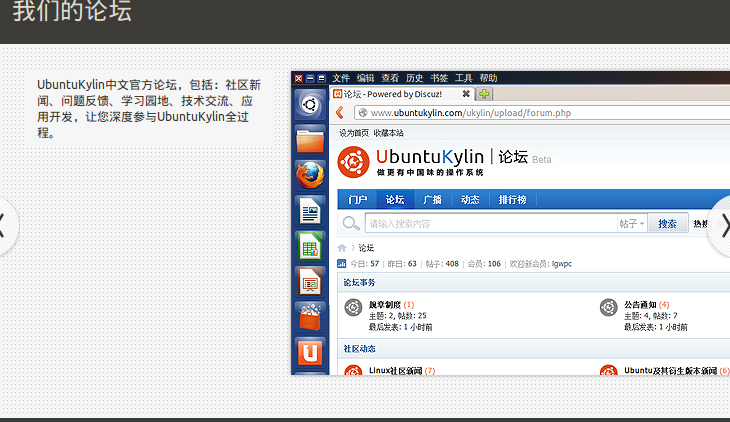
Task: Open the Ubuntu及其衍生版本新闻 board link
Action: pyautogui.click(x=670, y=371)
